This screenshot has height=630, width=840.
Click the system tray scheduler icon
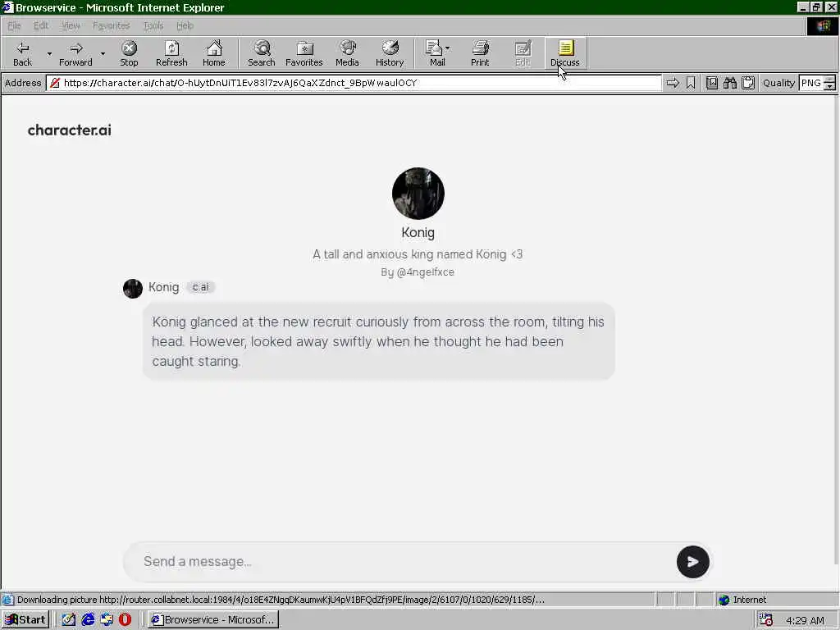tap(766, 620)
